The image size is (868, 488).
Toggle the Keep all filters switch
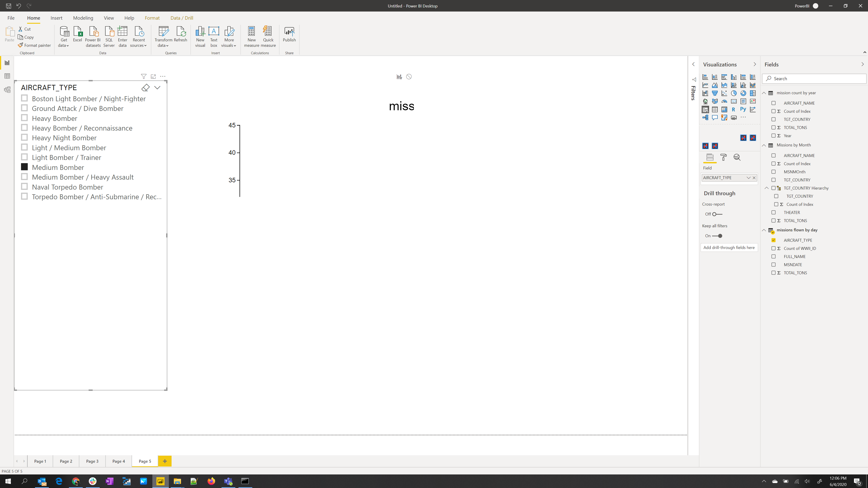(717, 236)
